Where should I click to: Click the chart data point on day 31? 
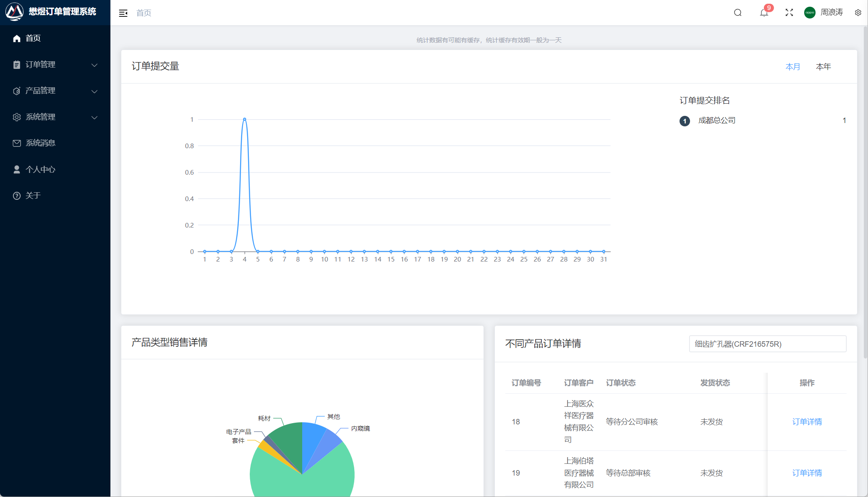pos(604,251)
